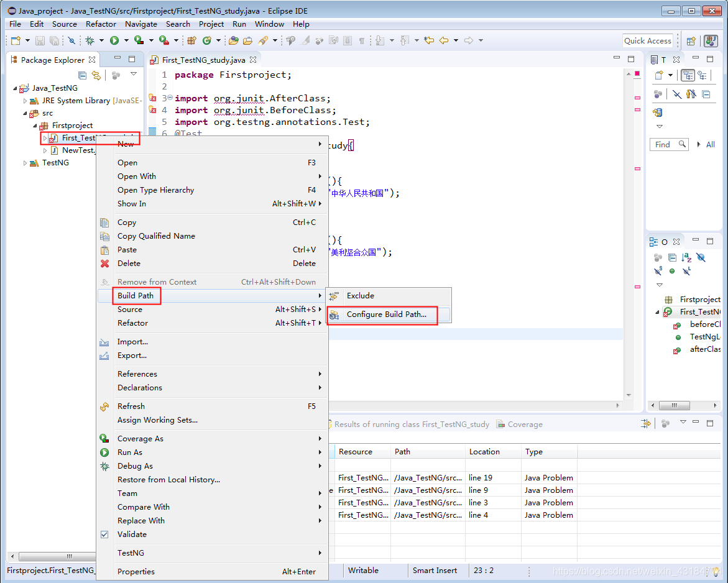Run the program with green Run icon

[x=114, y=41]
